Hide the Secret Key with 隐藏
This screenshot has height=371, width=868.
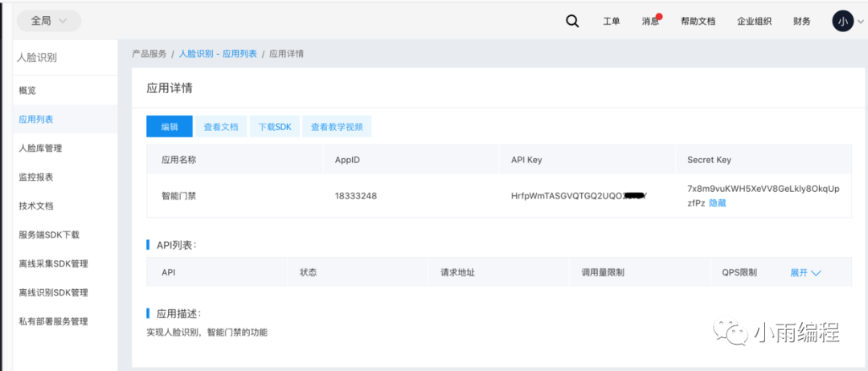tap(718, 203)
